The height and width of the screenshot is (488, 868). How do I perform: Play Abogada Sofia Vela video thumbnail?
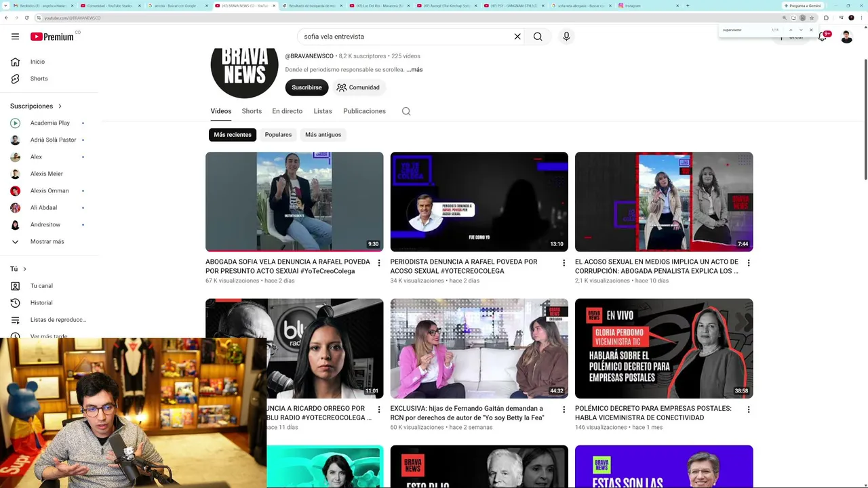pyautogui.click(x=294, y=202)
